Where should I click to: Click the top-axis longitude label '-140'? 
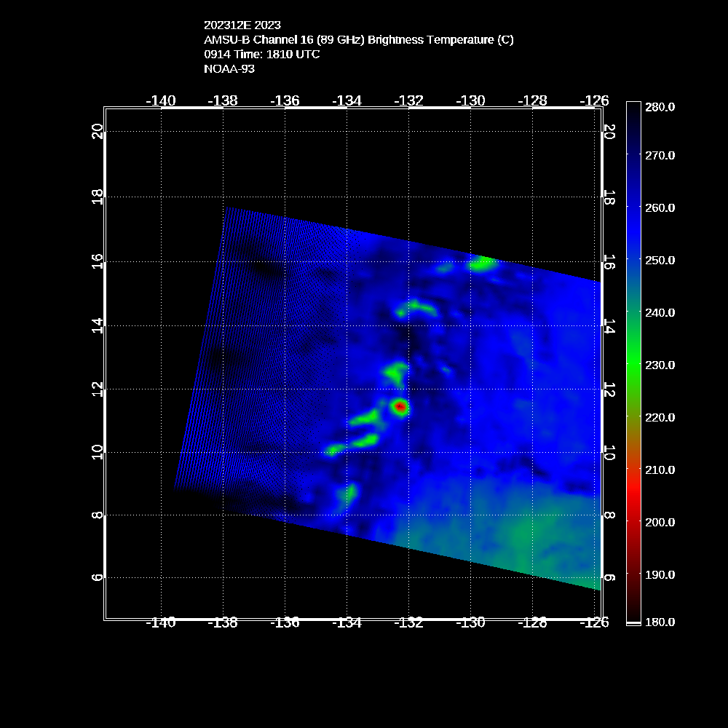click(161, 100)
